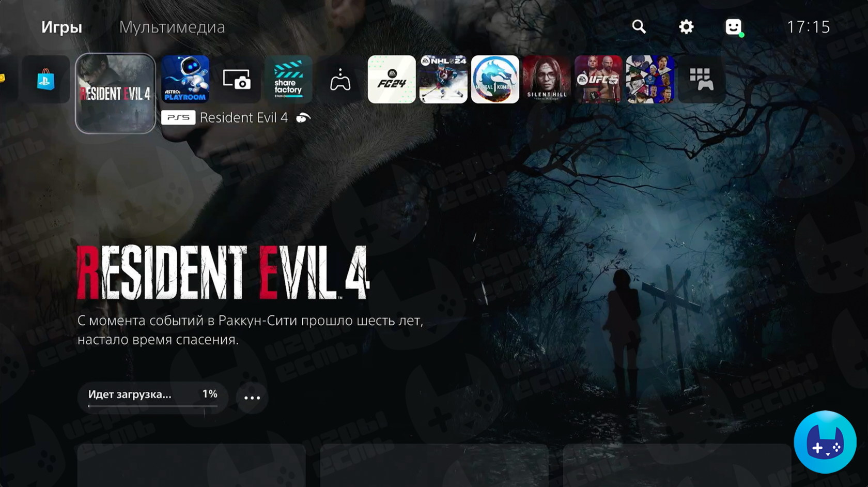
Task: Select Astro's Playroom game tile
Action: [185, 80]
